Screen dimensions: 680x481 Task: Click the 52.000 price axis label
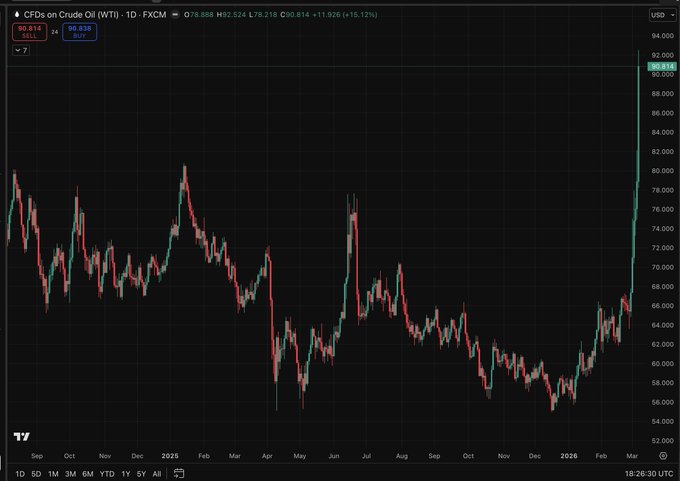tap(662, 441)
